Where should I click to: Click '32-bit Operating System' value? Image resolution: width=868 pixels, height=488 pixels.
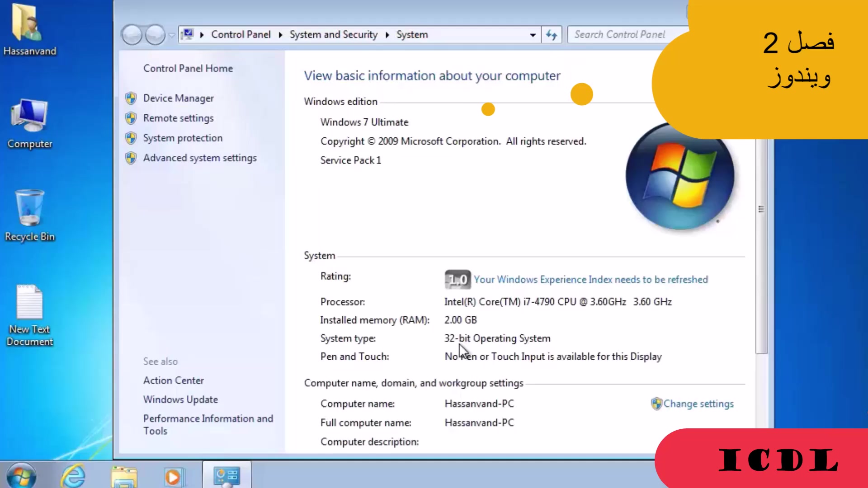497,338
